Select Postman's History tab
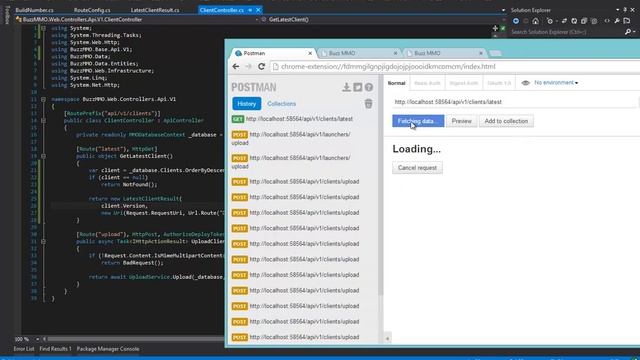Viewport: 640px width, 360px height. coord(247,104)
